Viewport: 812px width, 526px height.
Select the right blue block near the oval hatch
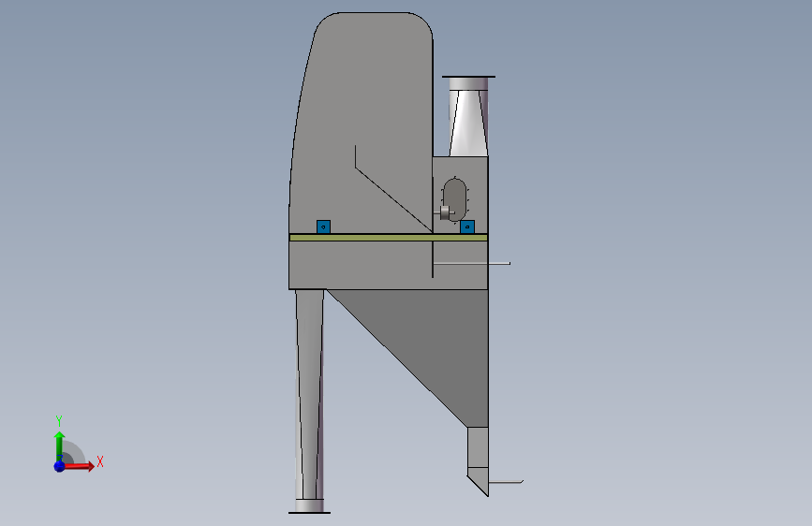tap(467, 226)
